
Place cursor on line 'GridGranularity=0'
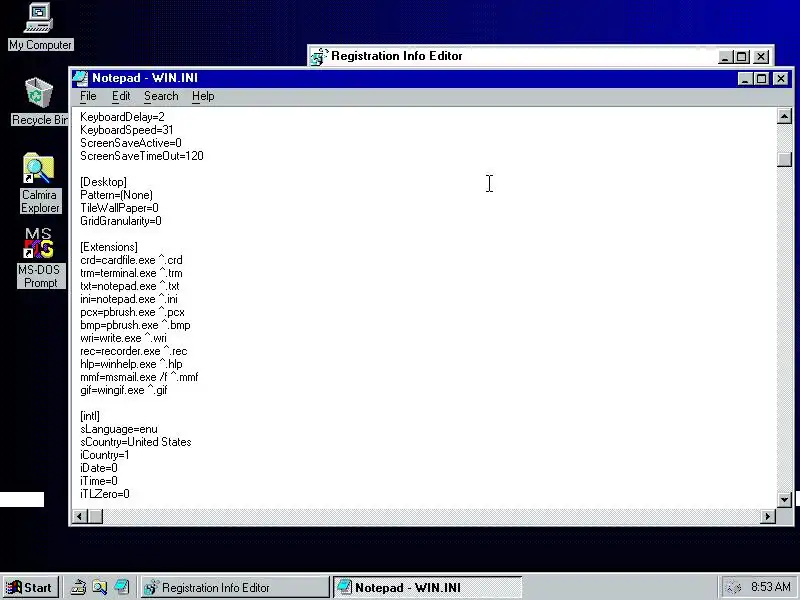pos(121,221)
